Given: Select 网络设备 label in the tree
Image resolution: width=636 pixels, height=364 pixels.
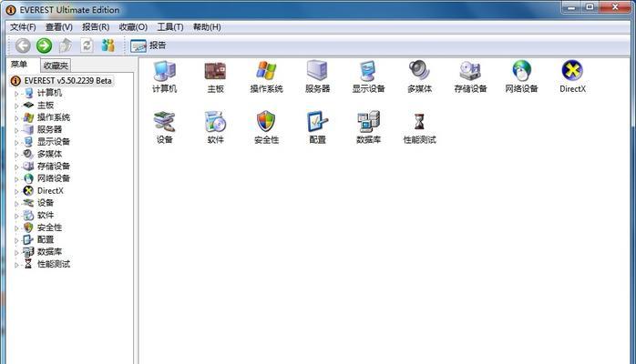Looking at the screenshot, I should coord(54,178).
